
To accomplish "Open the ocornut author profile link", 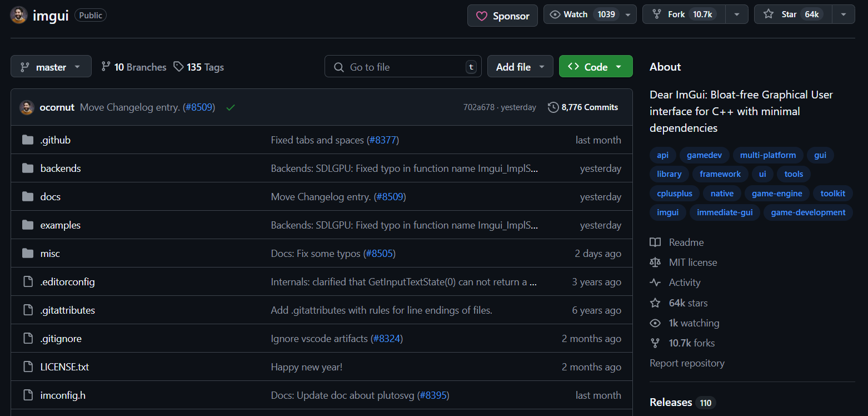I will coord(57,107).
